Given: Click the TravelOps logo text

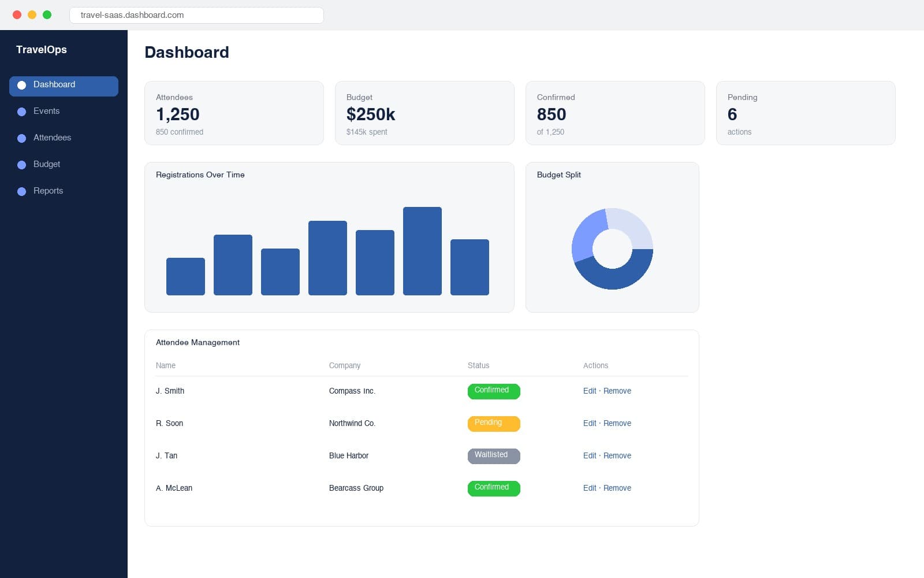Looking at the screenshot, I should (x=42, y=50).
